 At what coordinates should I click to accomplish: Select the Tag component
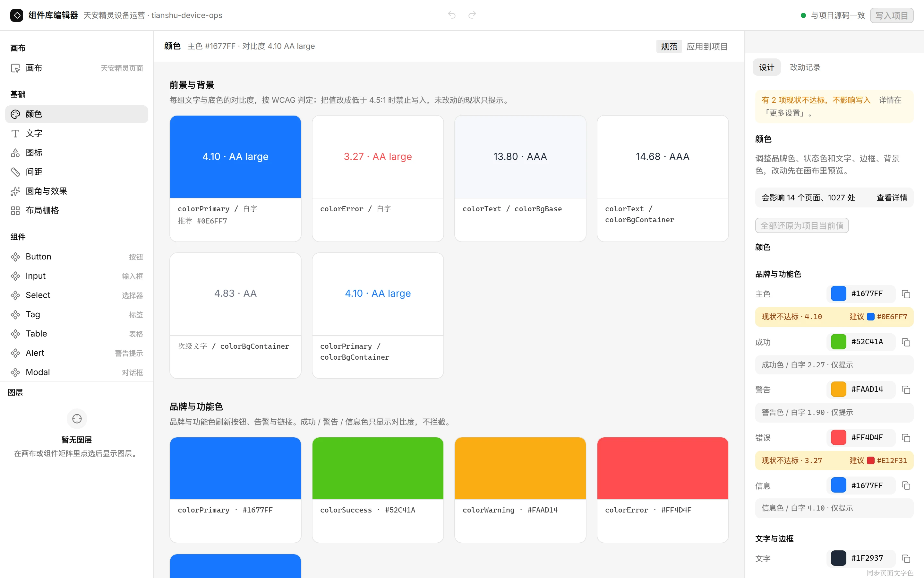coord(77,315)
